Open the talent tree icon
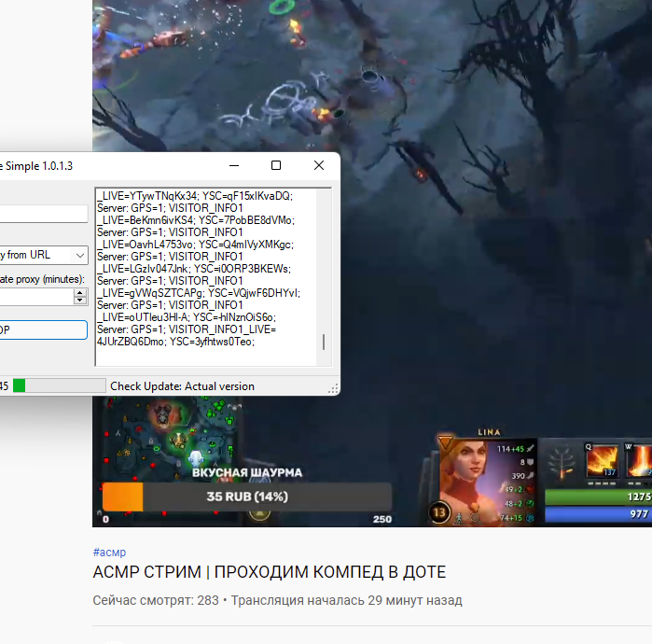Screen dimensions: 652x644 tap(561, 462)
